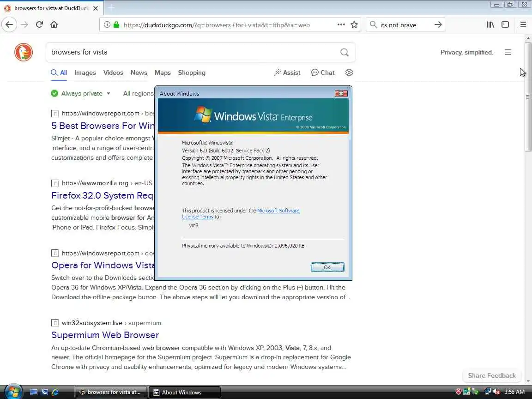Click the win32subsystem.live result URL
This screenshot has width=532, height=399.
pos(111,323)
